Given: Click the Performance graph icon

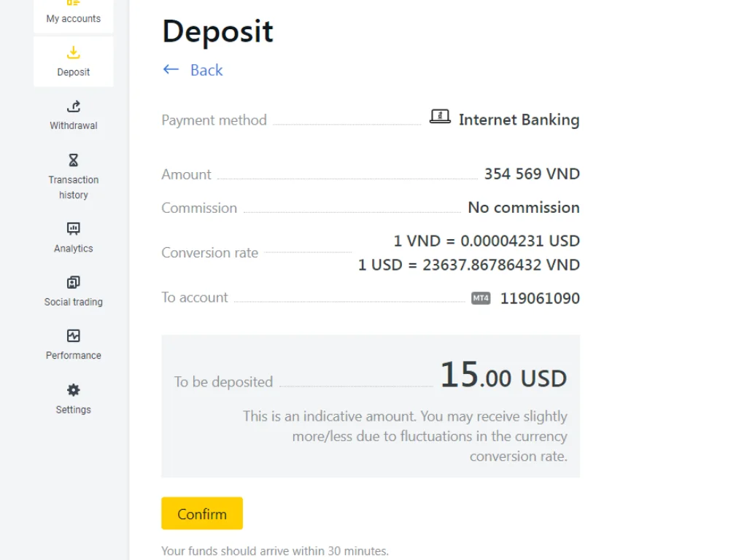Looking at the screenshot, I should [x=73, y=336].
